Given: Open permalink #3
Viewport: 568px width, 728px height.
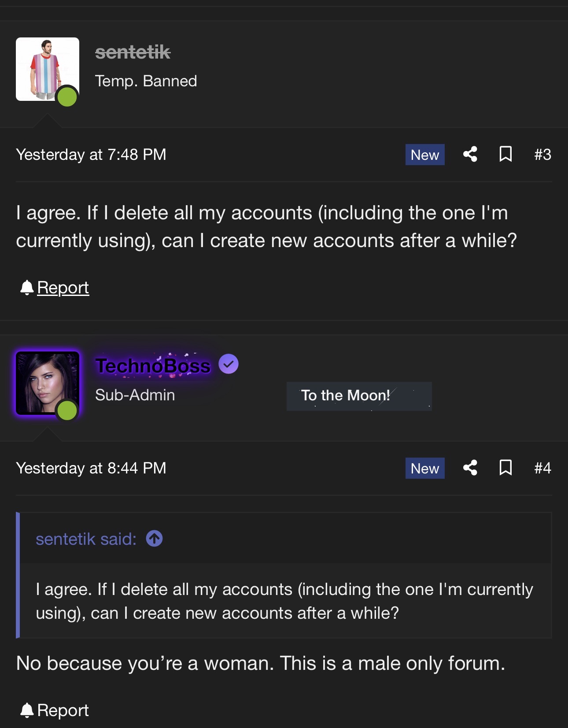Looking at the screenshot, I should click(542, 155).
